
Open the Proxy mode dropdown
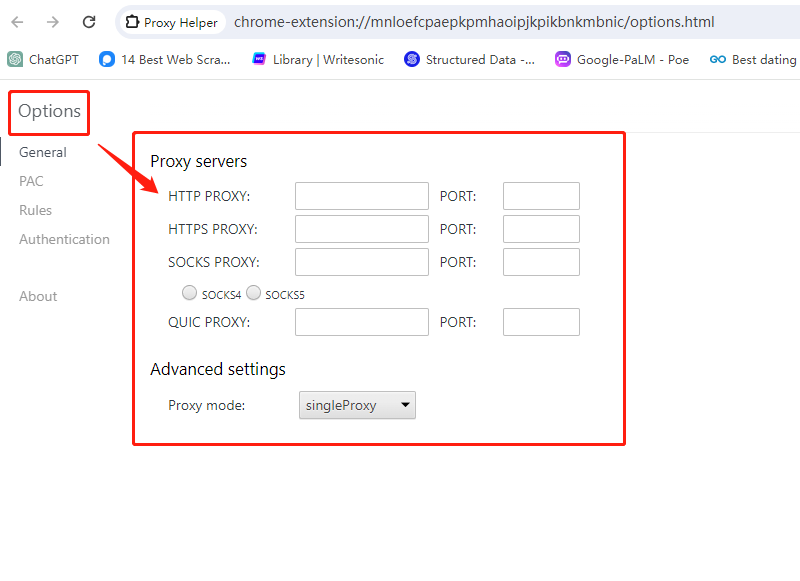(357, 405)
